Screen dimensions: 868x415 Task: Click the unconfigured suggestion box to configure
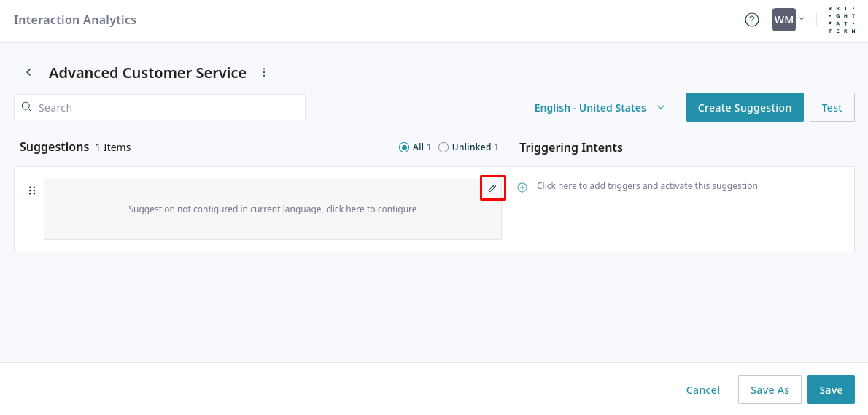272,209
